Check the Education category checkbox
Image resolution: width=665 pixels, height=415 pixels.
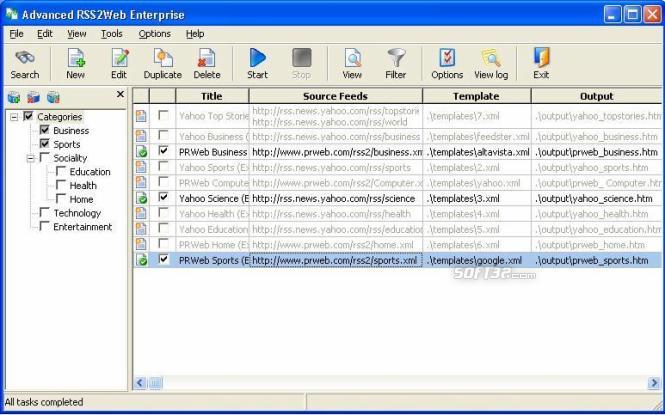[x=61, y=171]
